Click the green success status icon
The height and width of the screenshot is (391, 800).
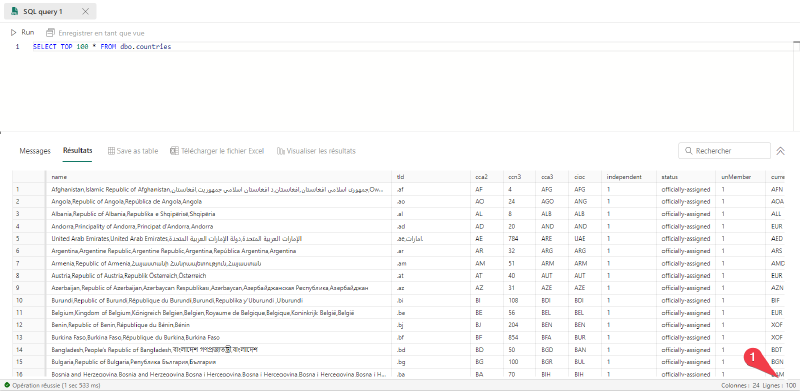[x=7, y=386]
